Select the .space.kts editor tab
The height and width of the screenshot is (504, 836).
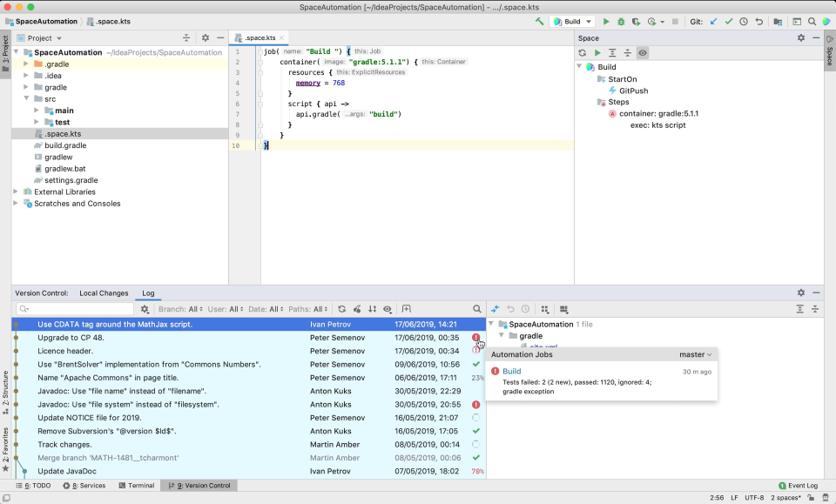click(x=259, y=38)
